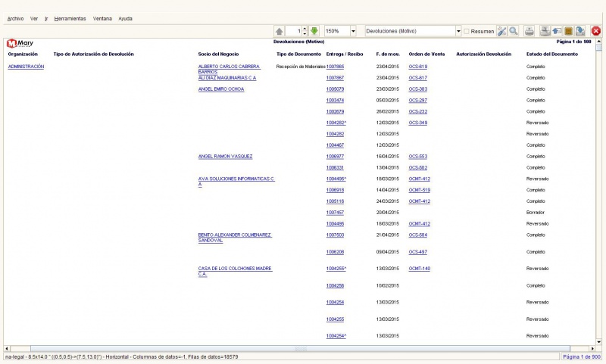Open receipt 1006977 link
The width and height of the screenshot is (606, 364).
pos(335,157)
